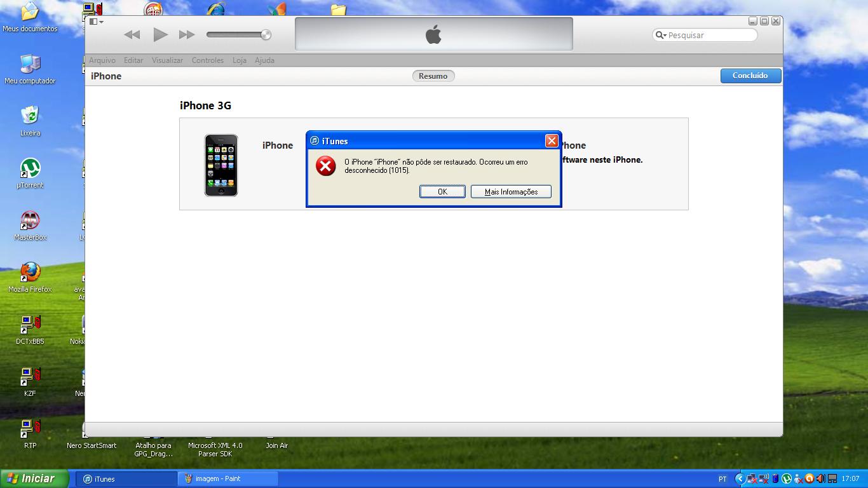
Task: Click the iTunes icon in dialog title bar
Action: coord(314,141)
